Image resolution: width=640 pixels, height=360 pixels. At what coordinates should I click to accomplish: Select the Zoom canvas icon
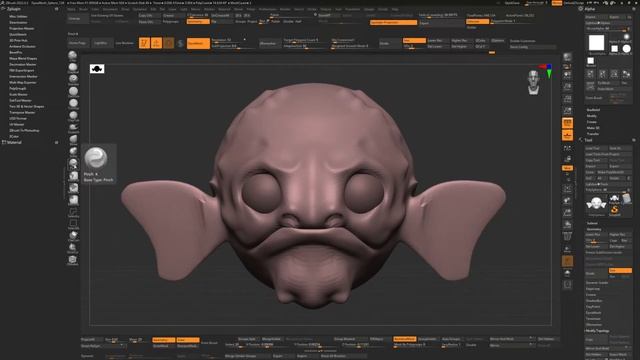coord(567,87)
